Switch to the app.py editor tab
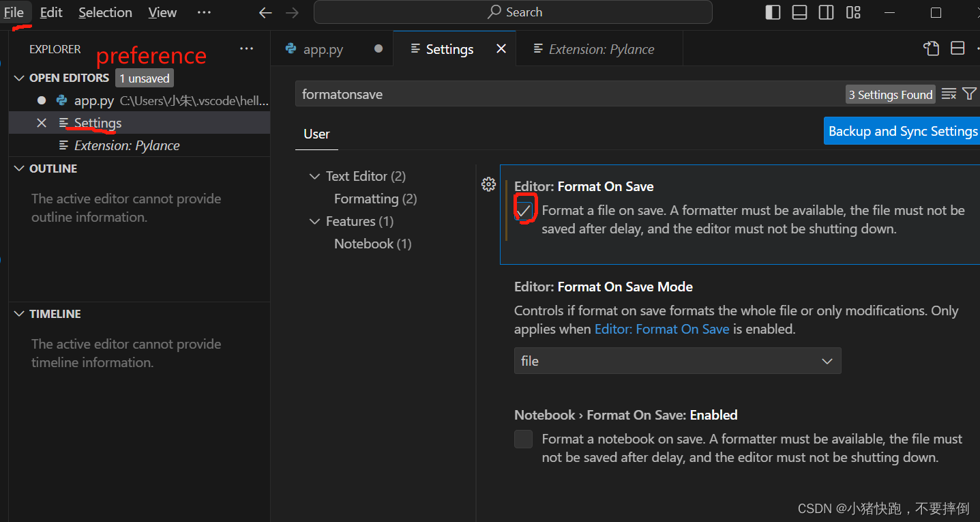The height and width of the screenshot is (522, 980). click(323, 49)
